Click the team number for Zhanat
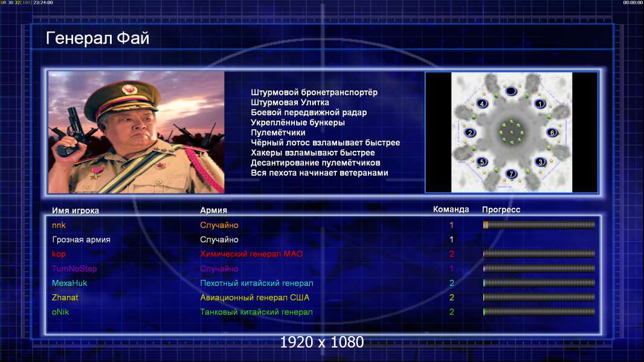The image size is (644, 362). tap(451, 297)
